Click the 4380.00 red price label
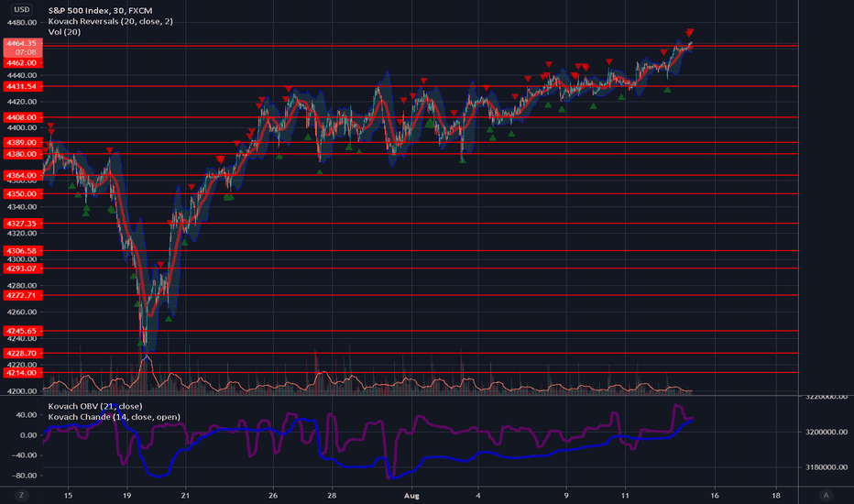The height and width of the screenshot is (504, 854). click(22, 154)
